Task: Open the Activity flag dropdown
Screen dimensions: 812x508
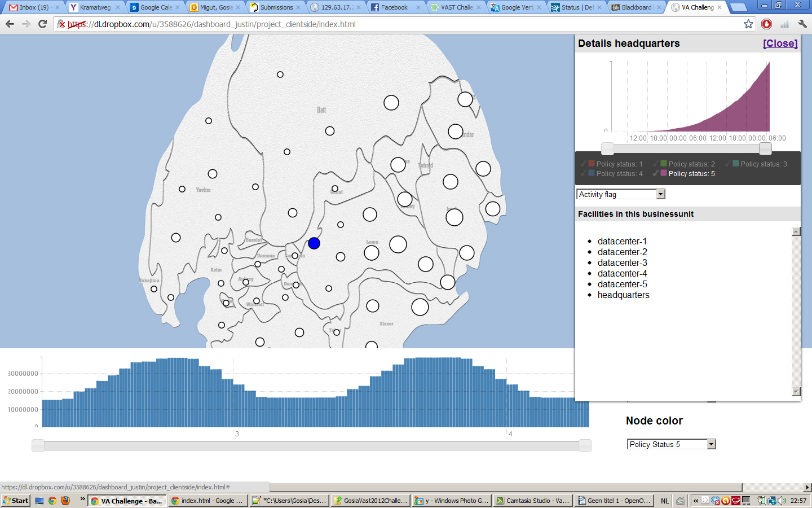Action: coord(621,194)
